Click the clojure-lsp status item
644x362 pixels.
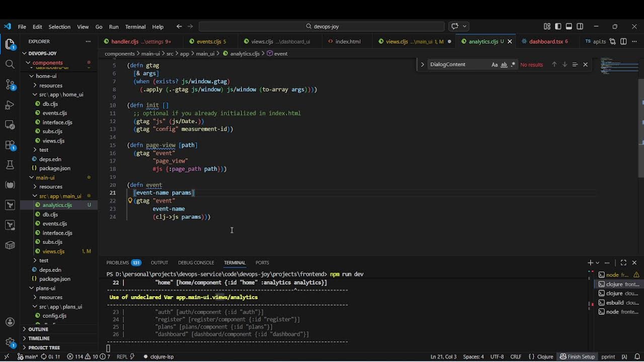(158, 356)
